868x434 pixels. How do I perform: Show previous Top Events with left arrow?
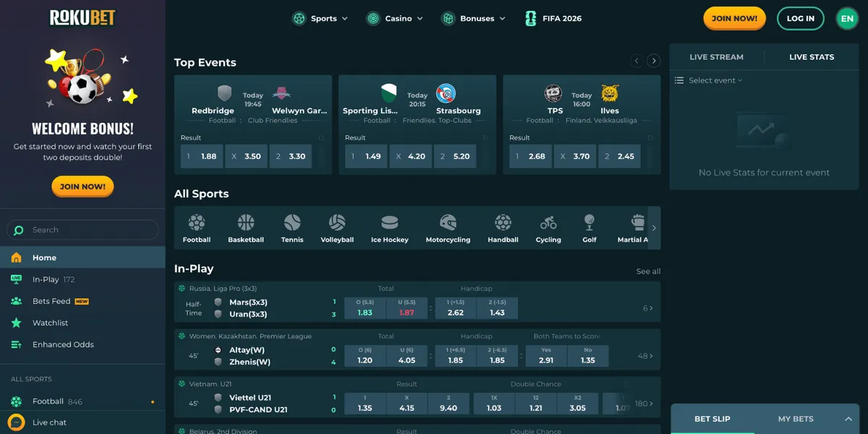pyautogui.click(x=637, y=61)
